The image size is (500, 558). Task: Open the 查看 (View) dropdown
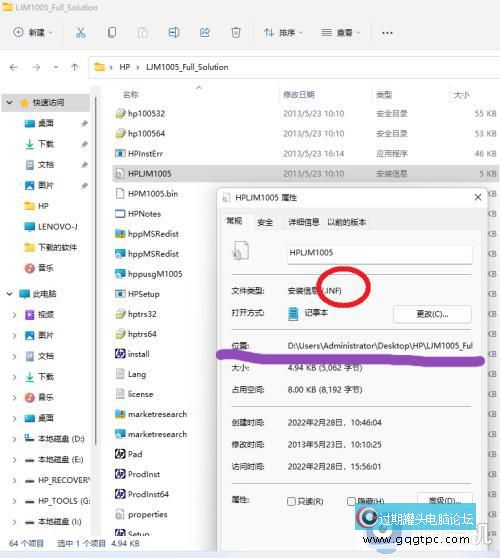(341, 33)
